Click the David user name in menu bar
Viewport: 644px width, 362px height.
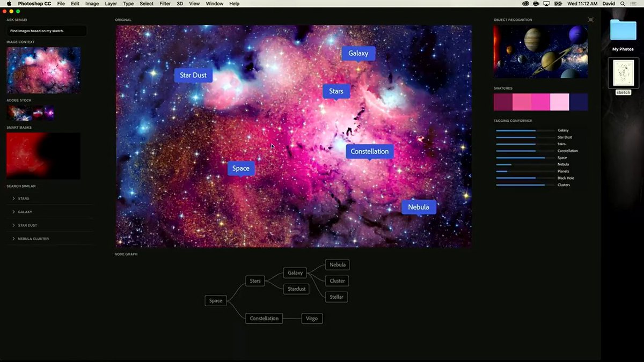[x=609, y=3]
